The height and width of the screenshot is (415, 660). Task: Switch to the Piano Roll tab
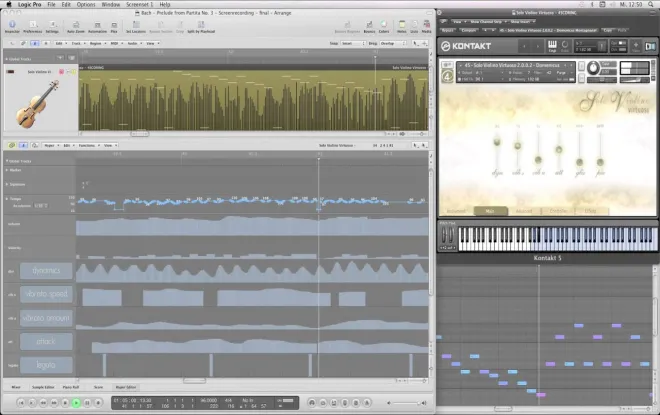71,387
